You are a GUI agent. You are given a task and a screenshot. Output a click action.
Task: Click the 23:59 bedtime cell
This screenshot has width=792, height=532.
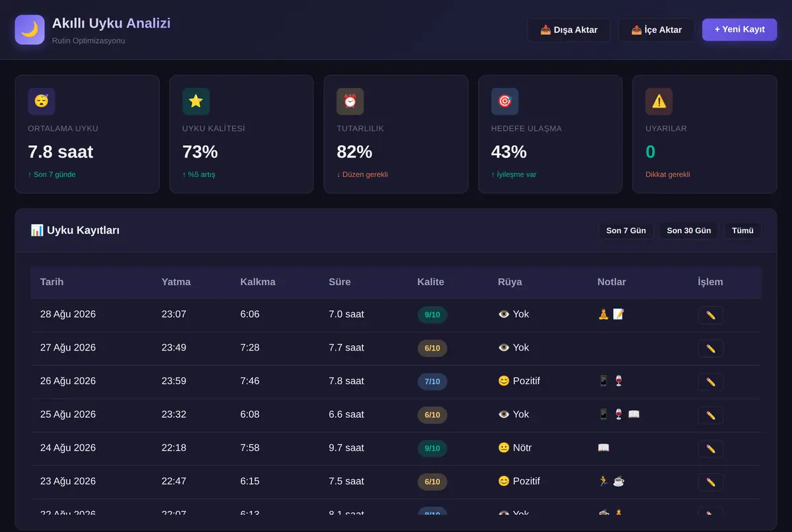[x=174, y=381]
